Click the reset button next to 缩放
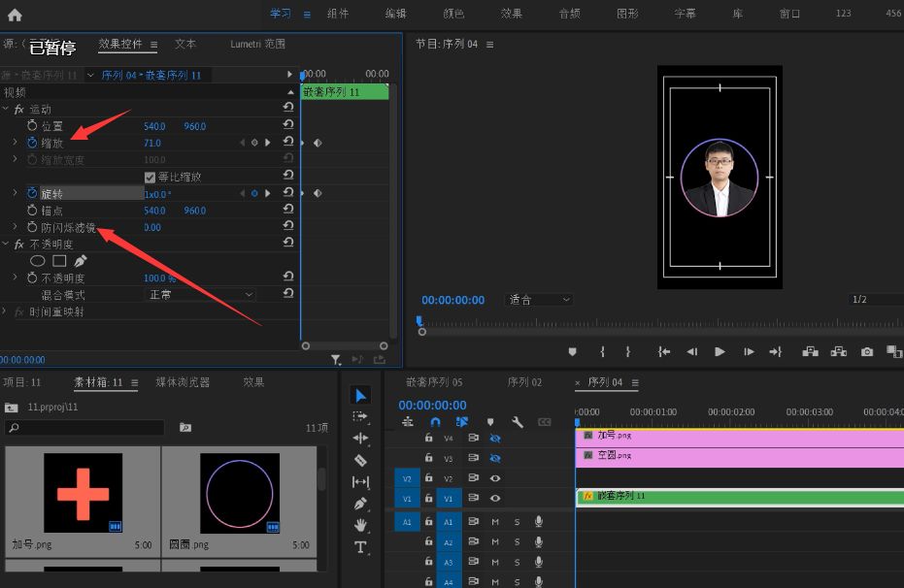 pos(288,142)
